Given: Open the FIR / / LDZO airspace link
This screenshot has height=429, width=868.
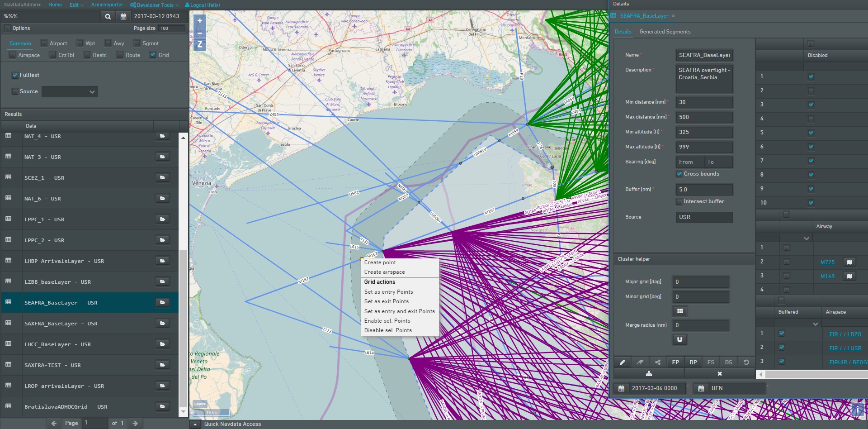Looking at the screenshot, I should click(845, 334).
